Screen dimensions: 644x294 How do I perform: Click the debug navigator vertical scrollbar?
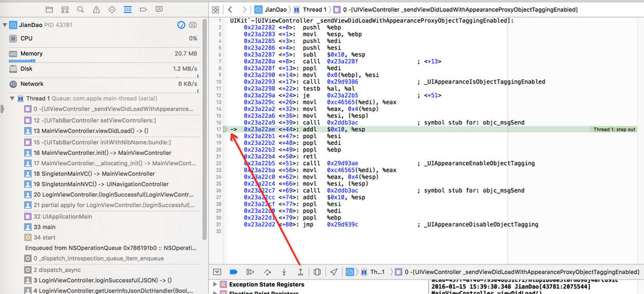(x=204, y=129)
